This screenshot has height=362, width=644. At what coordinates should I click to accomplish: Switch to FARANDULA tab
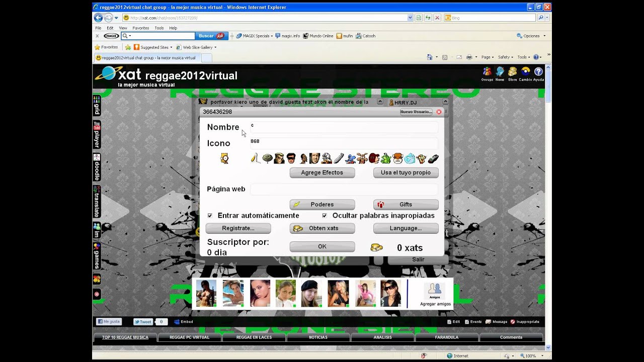click(447, 337)
